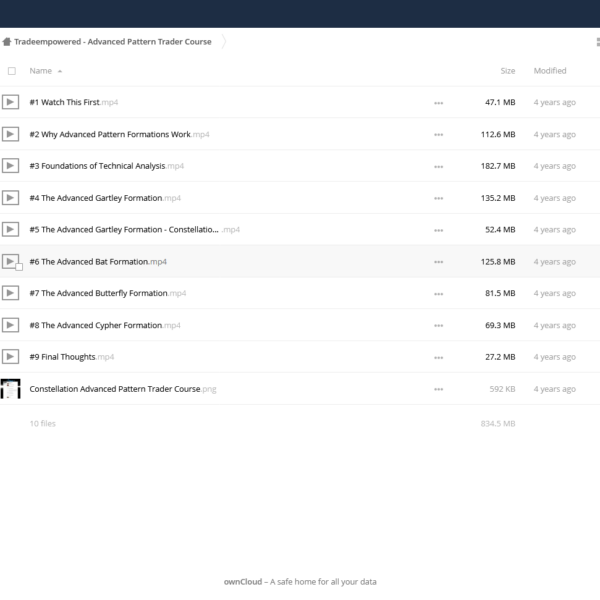This screenshot has width=600, height=600.
Task: Open more actions for #8 The Advanced Cypher Formation
Action: pyautogui.click(x=439, y=325)
